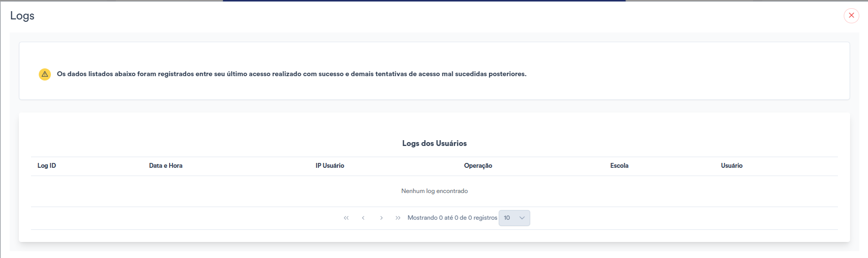Image resolution: width=868 pixels, height=258 pixels.
Task: Click the dark blue bar at the top
Action: coord(424,1)
